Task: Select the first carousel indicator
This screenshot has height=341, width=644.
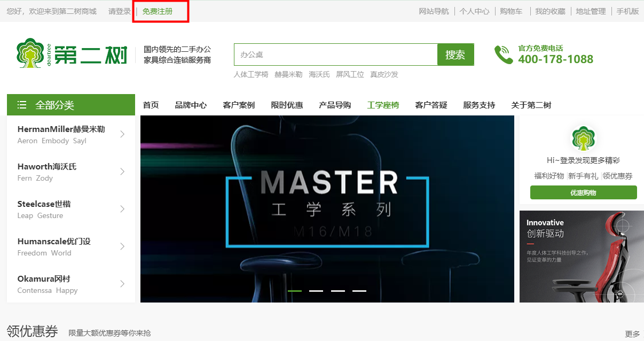Action: coord(295,291)
